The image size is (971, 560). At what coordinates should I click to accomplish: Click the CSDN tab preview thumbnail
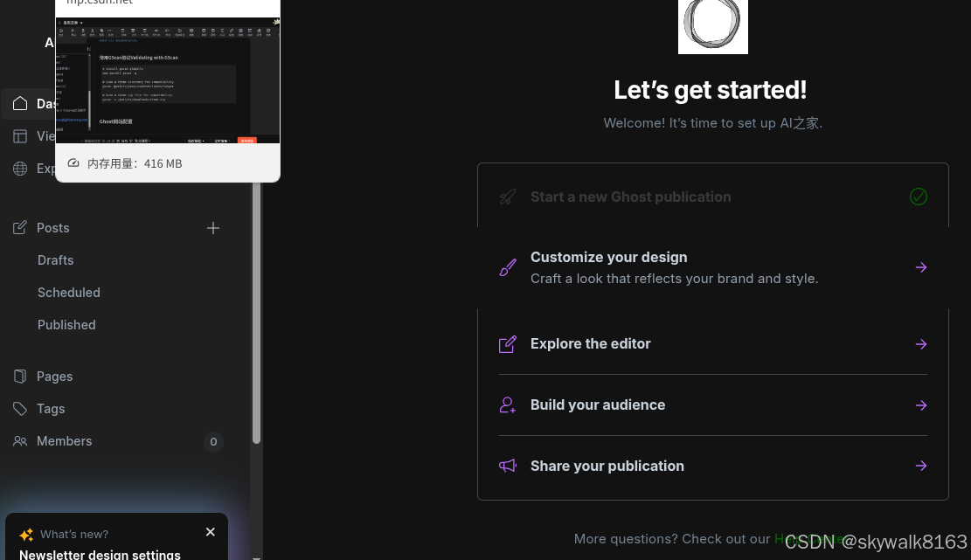tap(168, 80)
